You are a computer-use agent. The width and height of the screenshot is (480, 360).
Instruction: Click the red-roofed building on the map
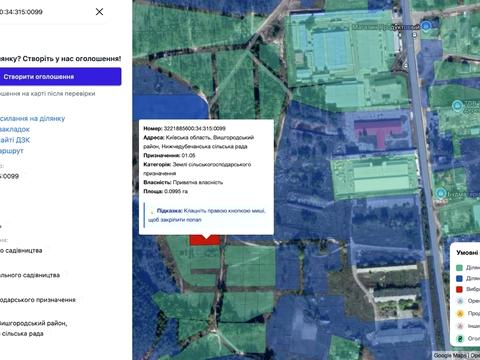[378, 133]
